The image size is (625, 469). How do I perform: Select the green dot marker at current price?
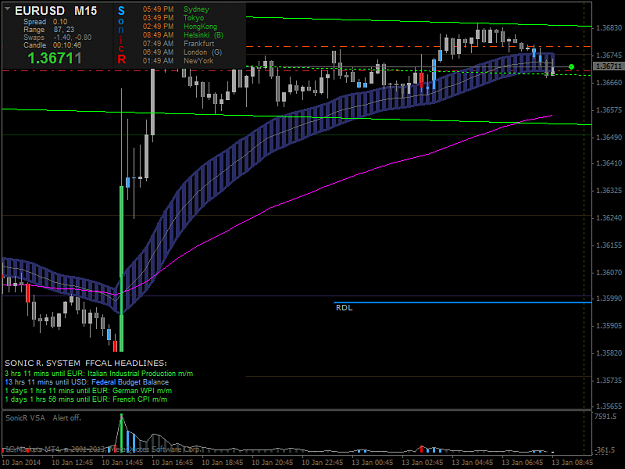pyautogui.click(x=571, y=67)
